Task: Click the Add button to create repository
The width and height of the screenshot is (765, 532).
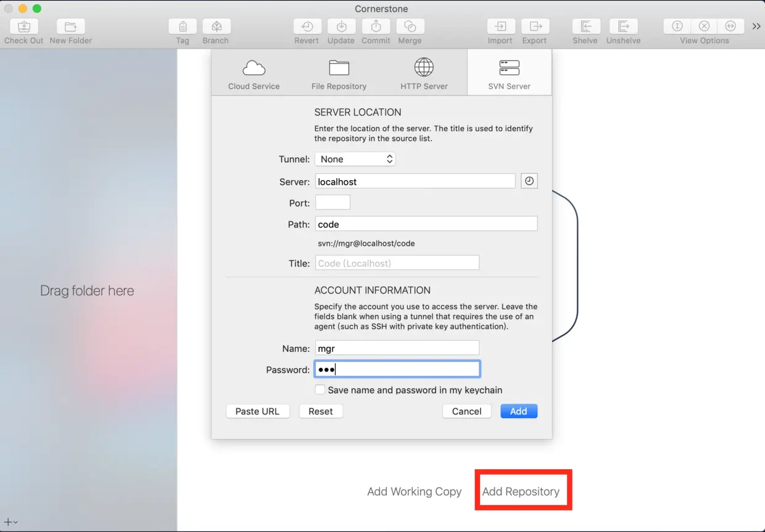Action: pyautogui.click(x=518, y=411)
